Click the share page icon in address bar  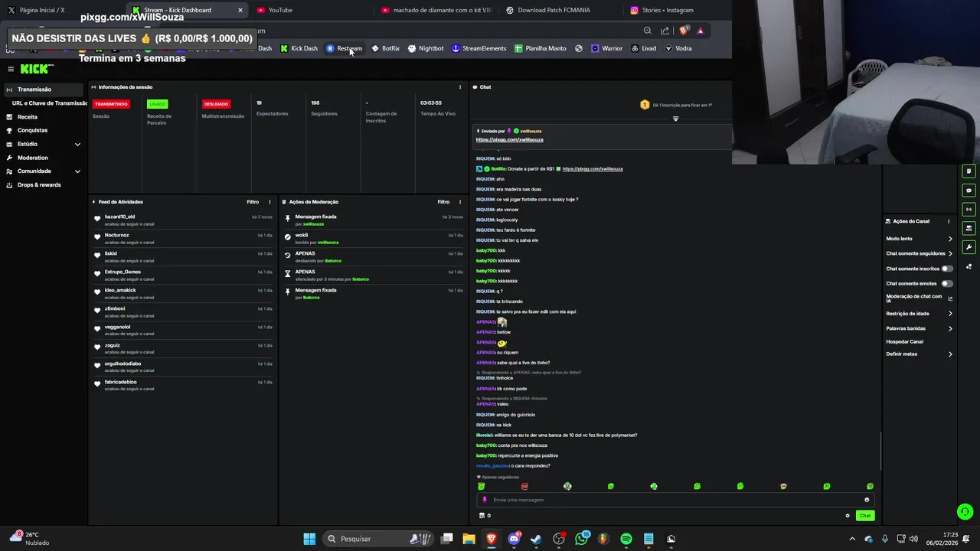point(665,31)
